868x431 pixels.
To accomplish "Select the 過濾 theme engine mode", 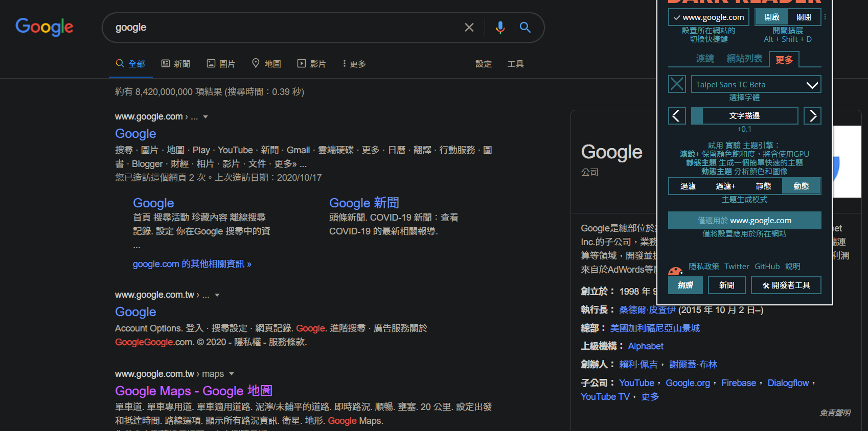I will [x=688, y=186].
